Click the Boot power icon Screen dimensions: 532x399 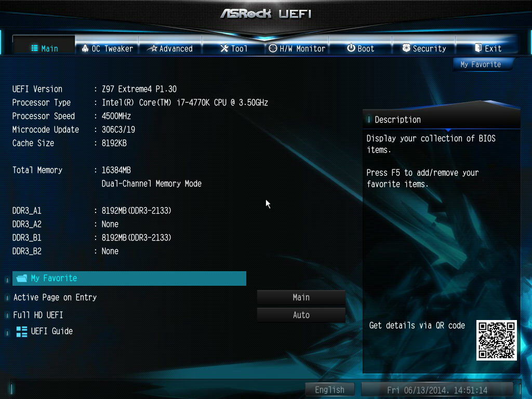(x=351, y=48)
